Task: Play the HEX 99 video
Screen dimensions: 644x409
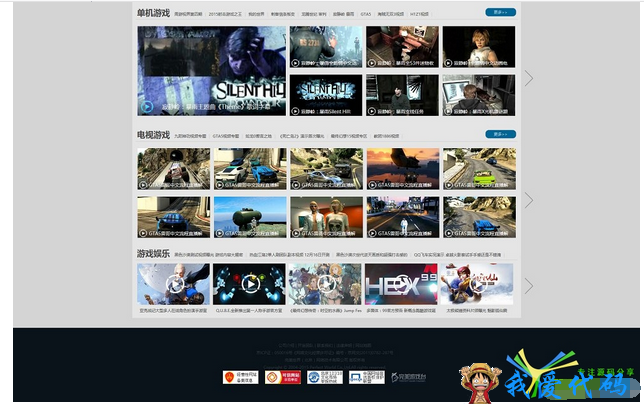Action: (401, 284)
